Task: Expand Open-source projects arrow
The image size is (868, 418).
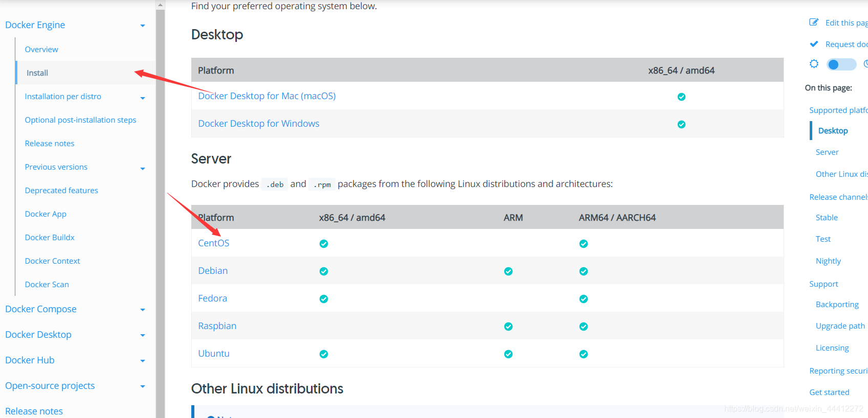Action: point(143,386)
